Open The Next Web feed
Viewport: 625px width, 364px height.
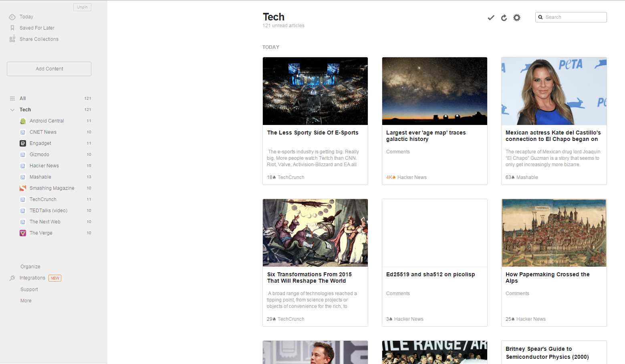[x=45, y=222]
